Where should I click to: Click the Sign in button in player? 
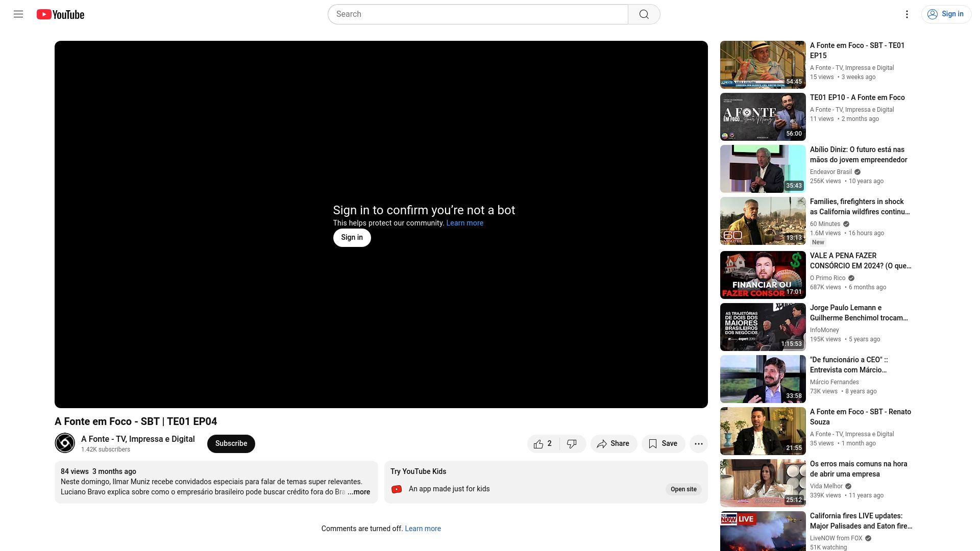click(x=352, y=238)
